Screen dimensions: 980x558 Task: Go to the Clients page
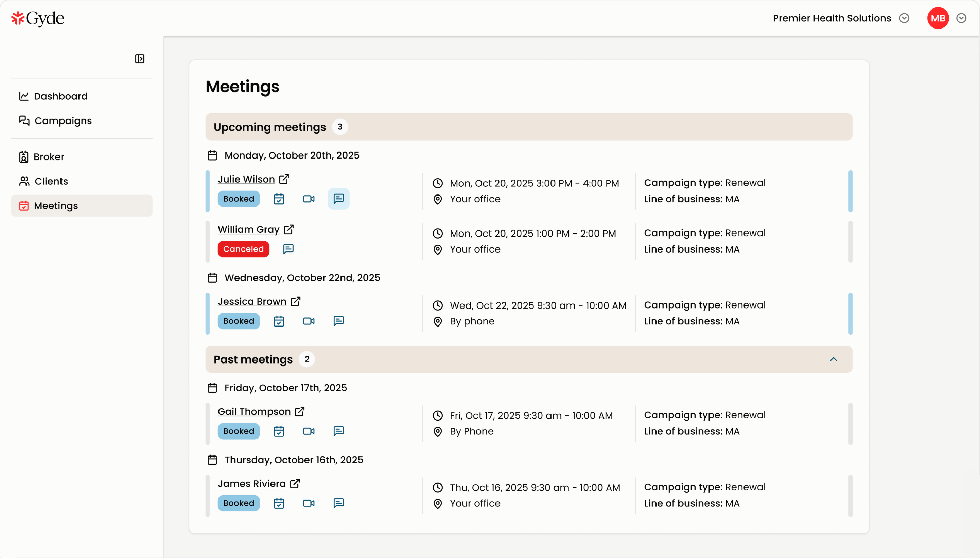coord(51,181)
